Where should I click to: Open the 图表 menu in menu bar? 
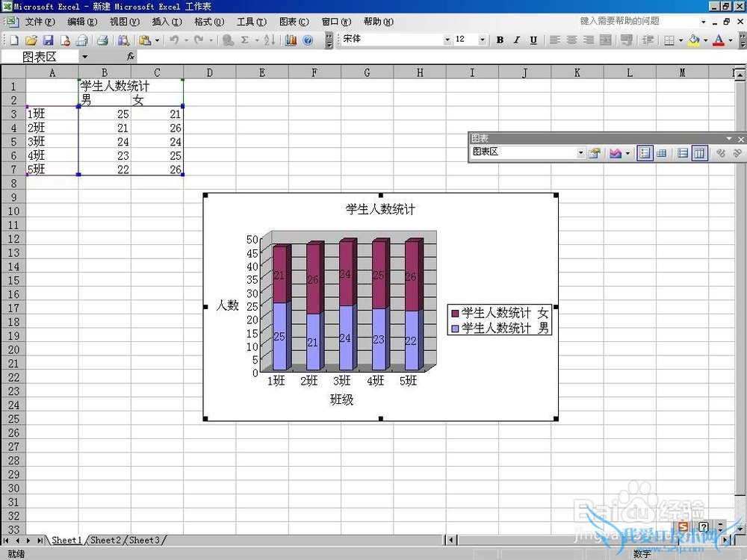coord(294,22)
